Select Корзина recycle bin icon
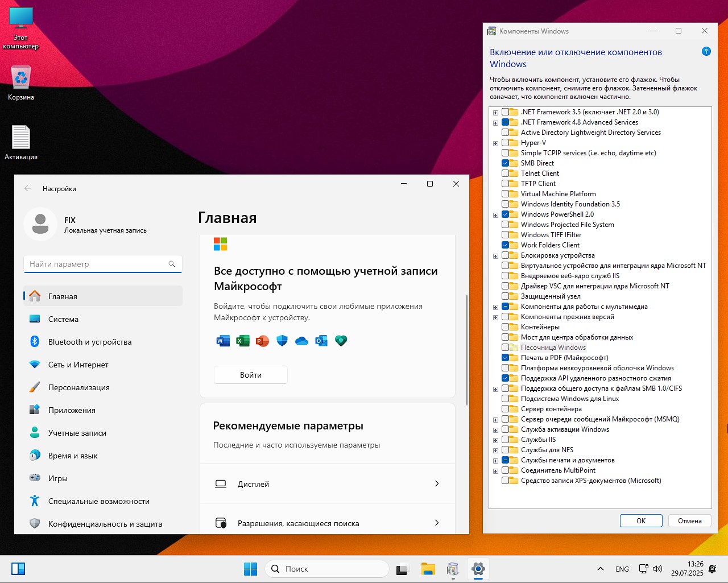The width and height of the screenshot is (728, 583). (x=21, y=83)
